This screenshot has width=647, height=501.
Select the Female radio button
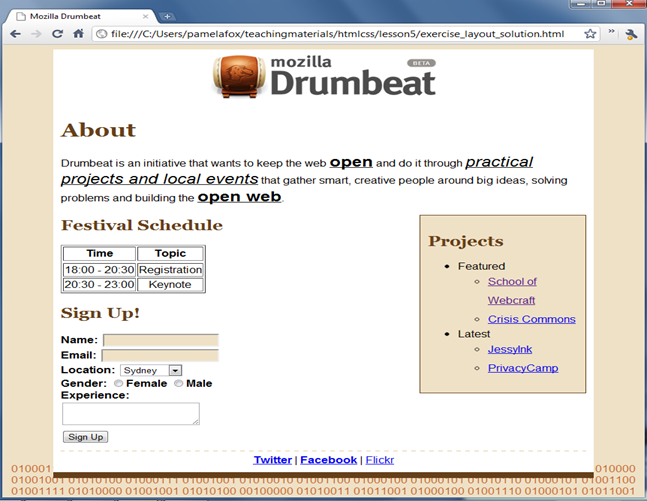coord(118,383)
